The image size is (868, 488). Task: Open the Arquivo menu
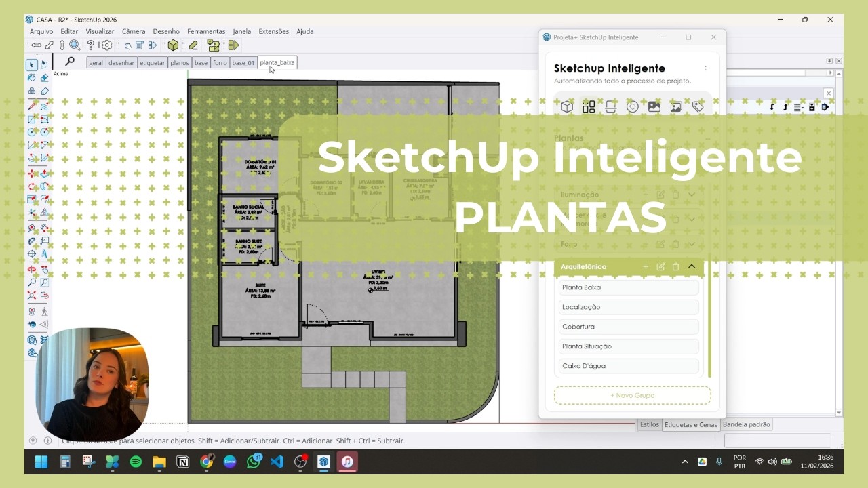(x=41, y=31)
